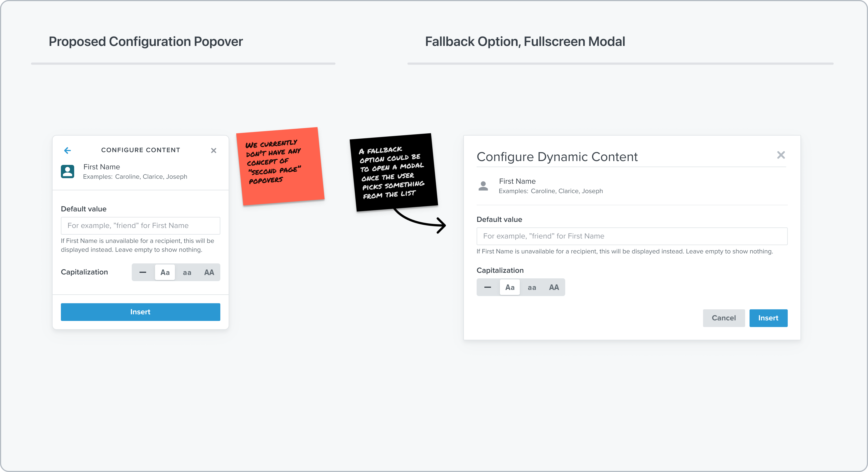
Task: Click the 'Default value' label in the popover
Action: 84,209
